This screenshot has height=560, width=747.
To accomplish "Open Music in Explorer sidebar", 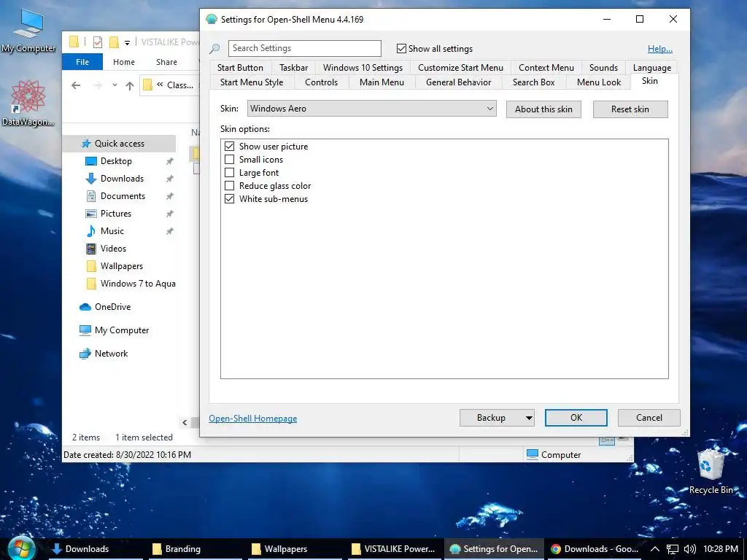I will click(x=112, y=231).
